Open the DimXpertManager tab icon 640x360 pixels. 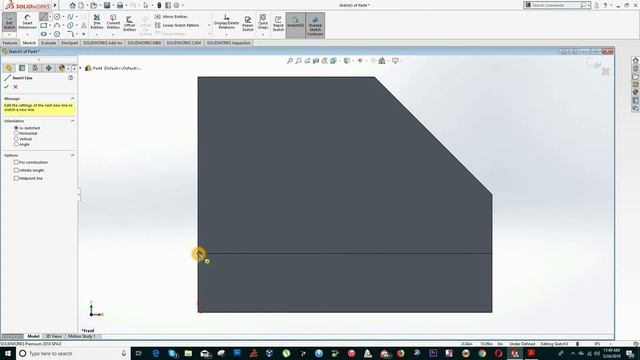48,68
